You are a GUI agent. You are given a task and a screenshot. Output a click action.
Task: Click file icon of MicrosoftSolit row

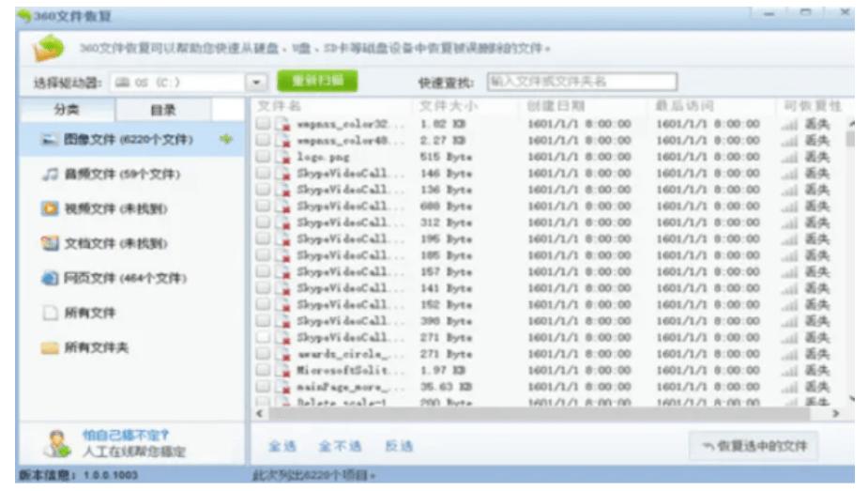pyautogui.click(x=283, y=370)
